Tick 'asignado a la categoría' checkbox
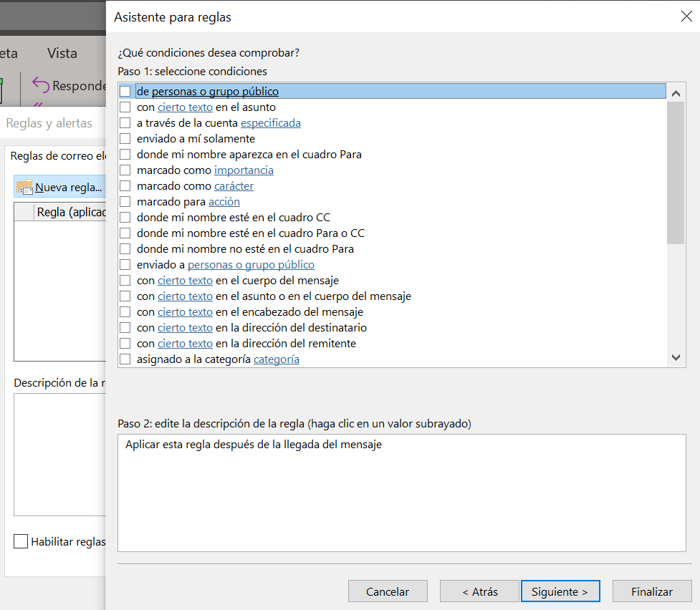 coord(125,359)
